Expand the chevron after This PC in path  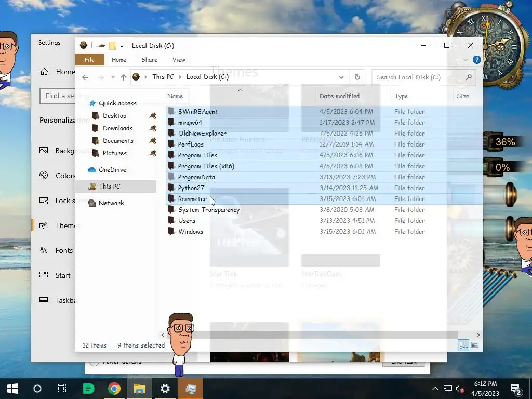click(x=180, y=77)
